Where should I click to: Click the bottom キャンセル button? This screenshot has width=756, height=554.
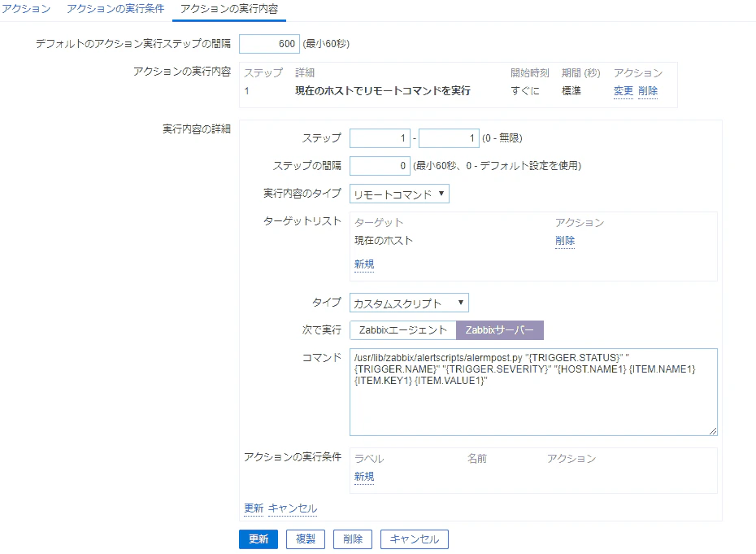(415, 539)
